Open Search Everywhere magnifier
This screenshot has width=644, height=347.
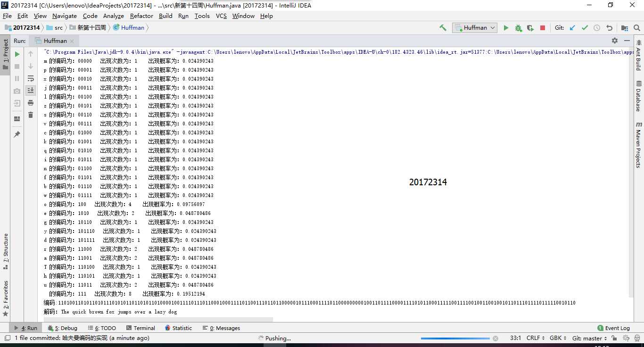[x=637, y=28]
